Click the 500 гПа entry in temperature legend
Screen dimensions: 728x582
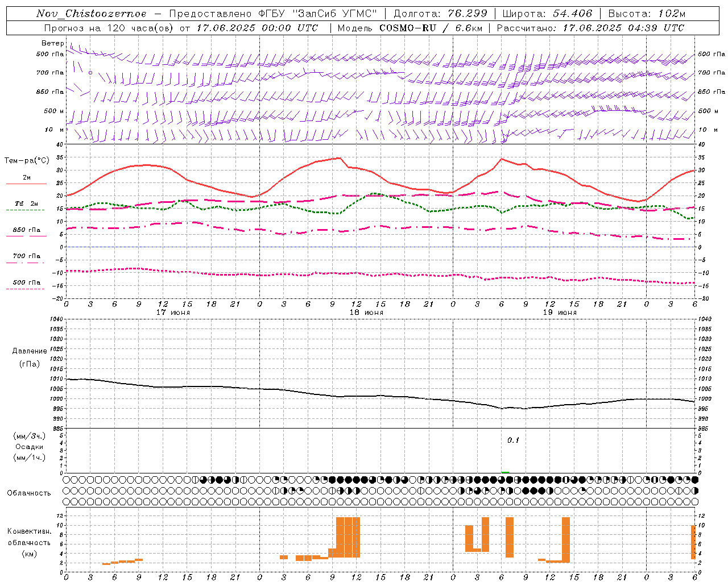click(27, 282)
